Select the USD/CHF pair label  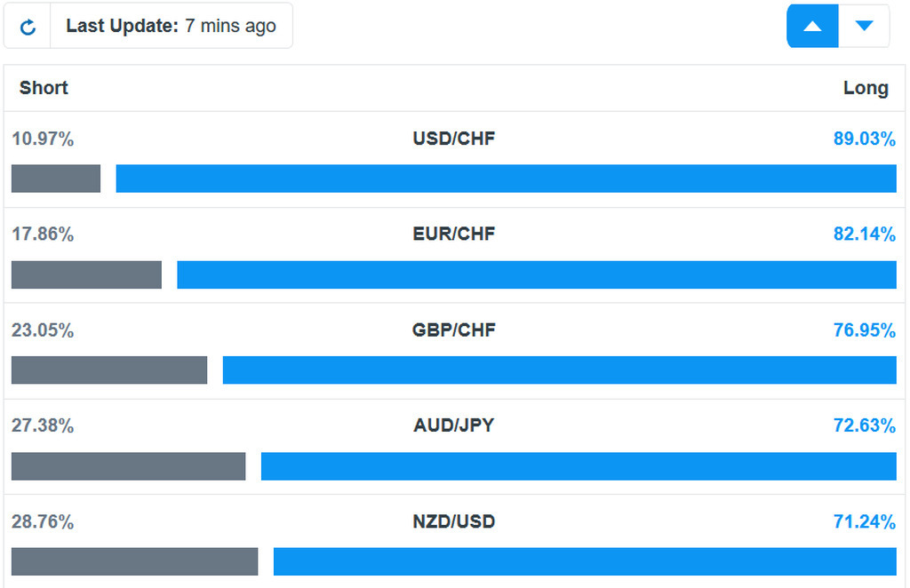point(454,139)
